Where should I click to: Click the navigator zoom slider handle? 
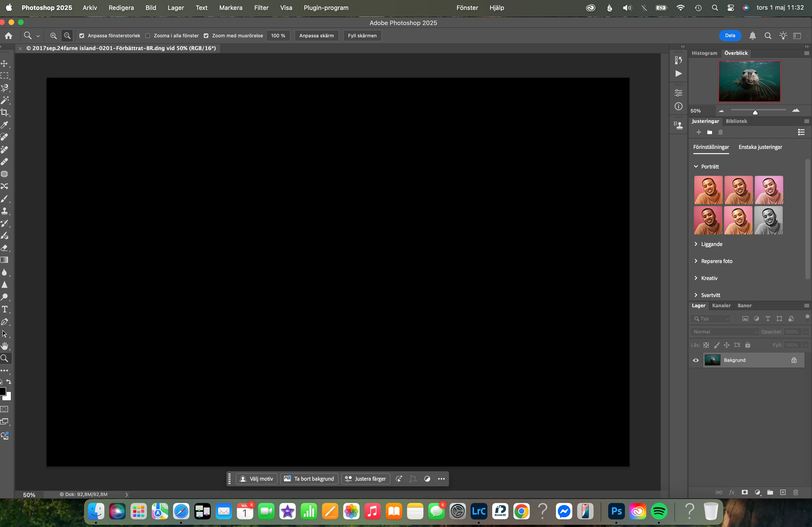(x=755, y=112)
